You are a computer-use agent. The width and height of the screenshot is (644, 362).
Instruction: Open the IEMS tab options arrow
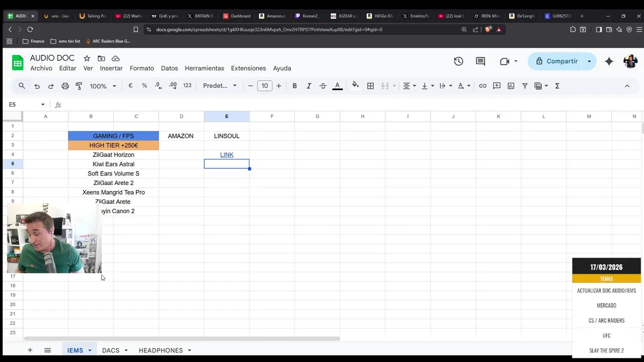point(90,350)
